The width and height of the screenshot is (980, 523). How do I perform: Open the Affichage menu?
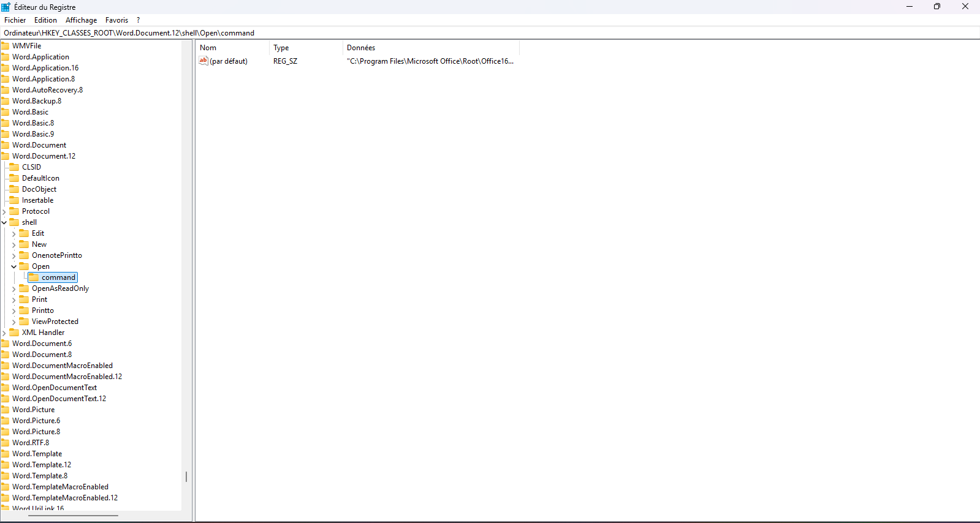click(81, 20)
